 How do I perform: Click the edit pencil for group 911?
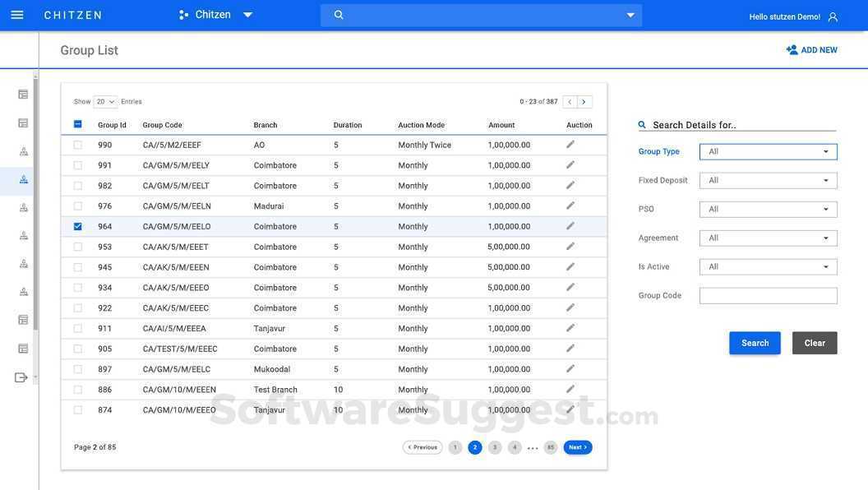point(570,328)
